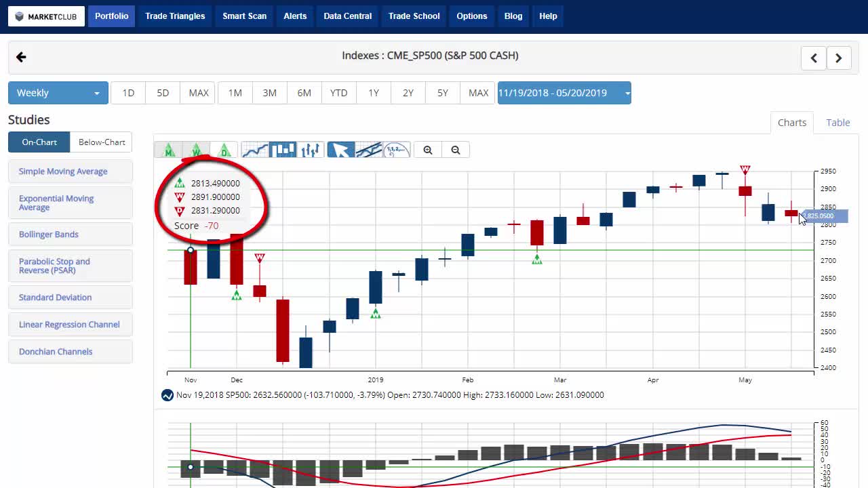Add Standard Deviation study
This screenshot has height=488, width=868.
click(71, 298)
